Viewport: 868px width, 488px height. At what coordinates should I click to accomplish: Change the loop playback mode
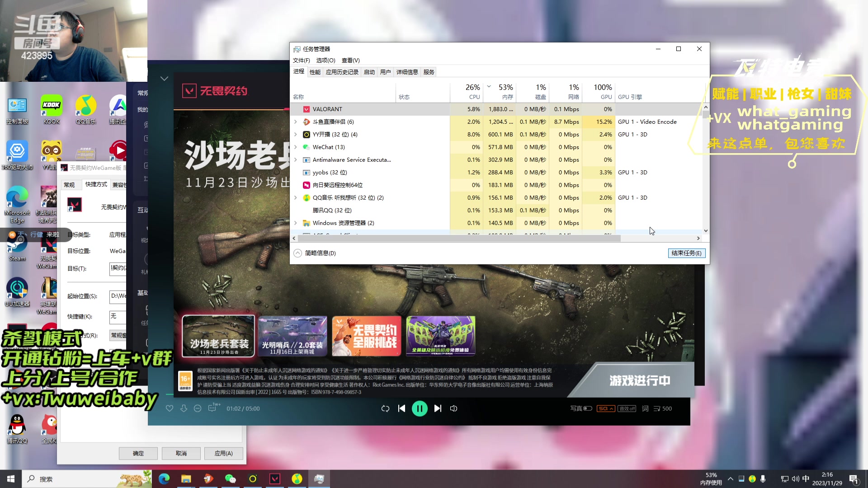[x=385, y=408]
